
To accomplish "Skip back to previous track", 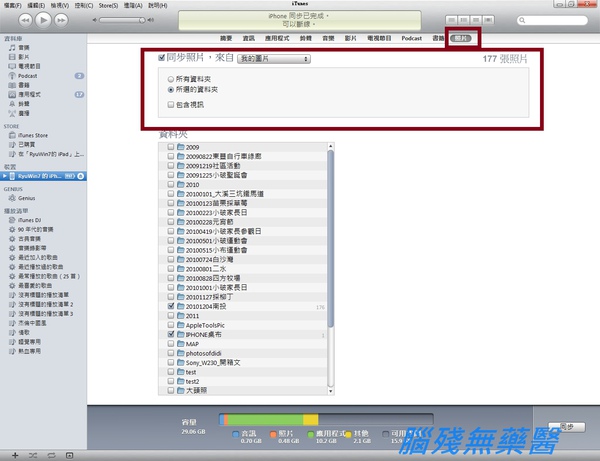I will [x=25, y=20].
